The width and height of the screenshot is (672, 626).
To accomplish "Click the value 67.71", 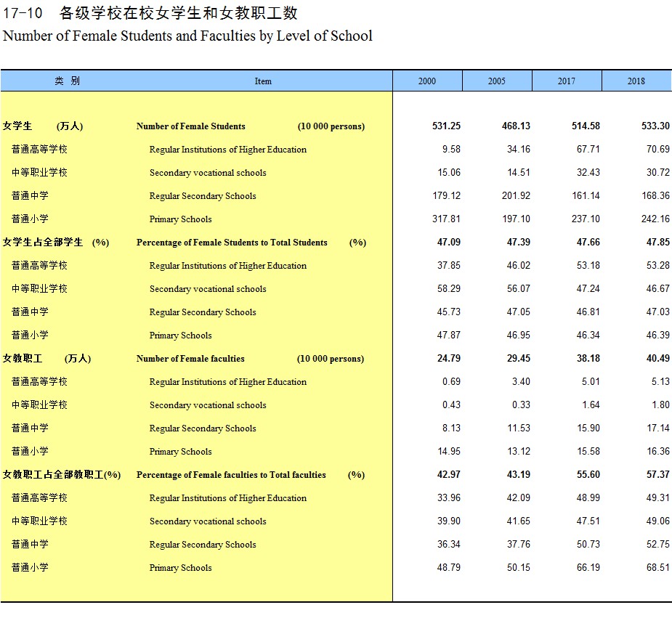I will pos(588,149).
